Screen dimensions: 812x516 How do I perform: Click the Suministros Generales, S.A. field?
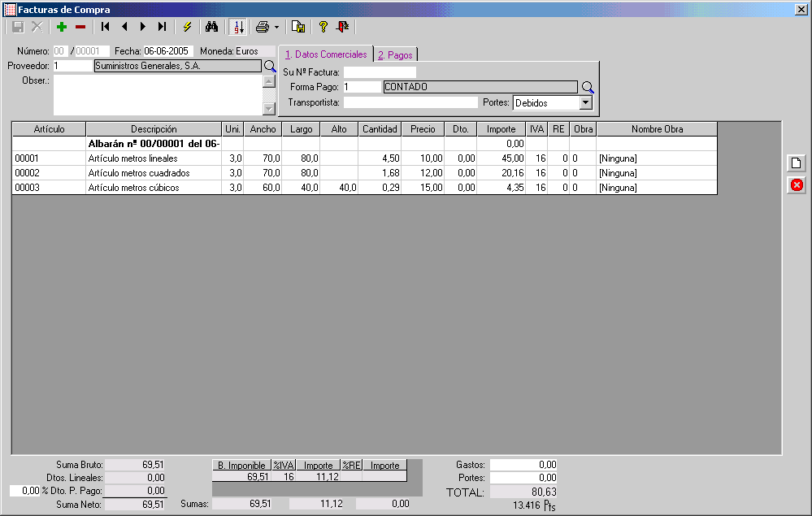[178, 66]
